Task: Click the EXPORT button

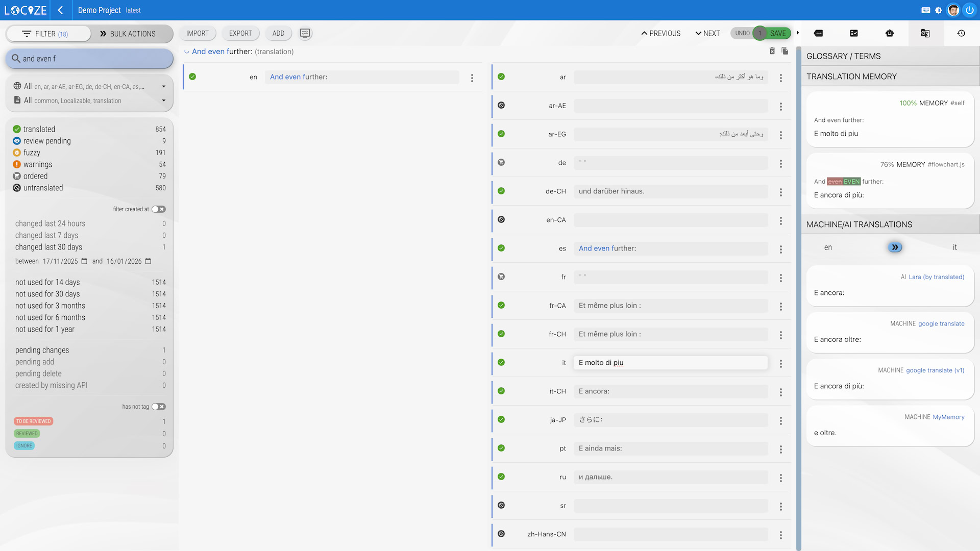Action: [x=240, y=33]
